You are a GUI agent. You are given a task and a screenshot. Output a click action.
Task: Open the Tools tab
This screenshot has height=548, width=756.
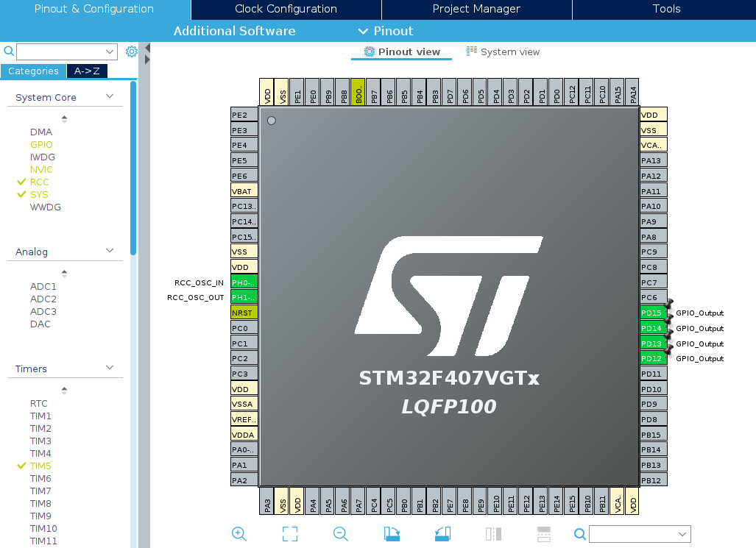coord(666,9)
